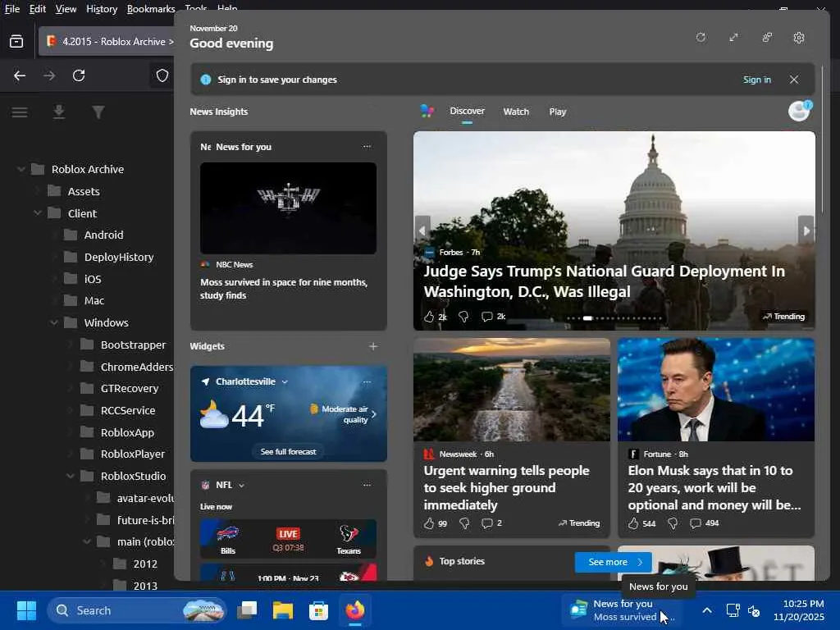The width and height of the screenshot is (840, 630).
Task: Show hidden system tray icons
Action: coord(707,610)
